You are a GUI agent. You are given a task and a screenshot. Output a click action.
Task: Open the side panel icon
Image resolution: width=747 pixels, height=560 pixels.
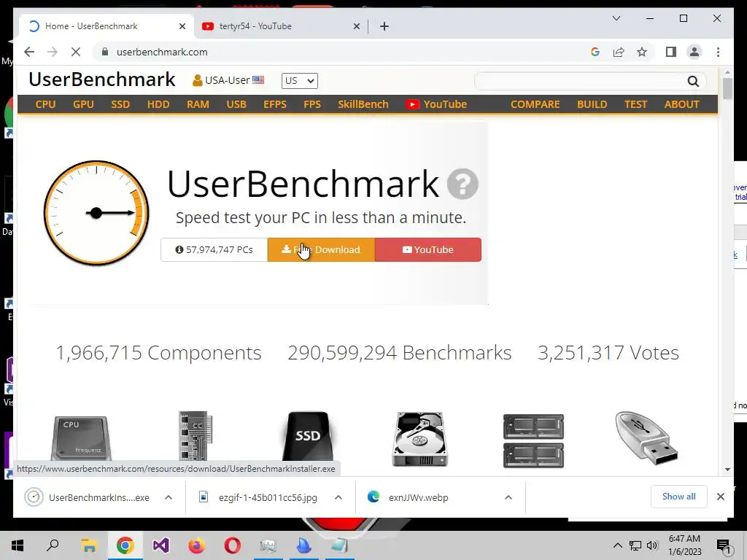(x=671, y=52)
